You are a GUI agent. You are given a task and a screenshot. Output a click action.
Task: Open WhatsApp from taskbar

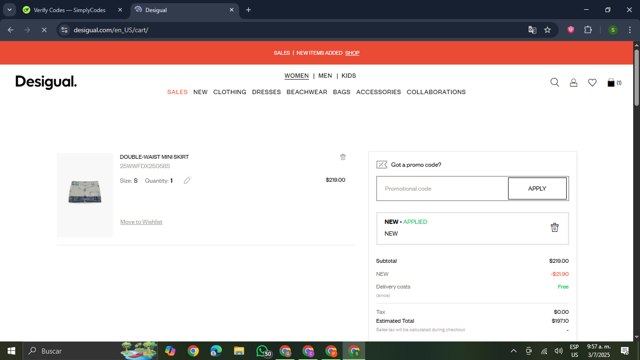point(263,351)
